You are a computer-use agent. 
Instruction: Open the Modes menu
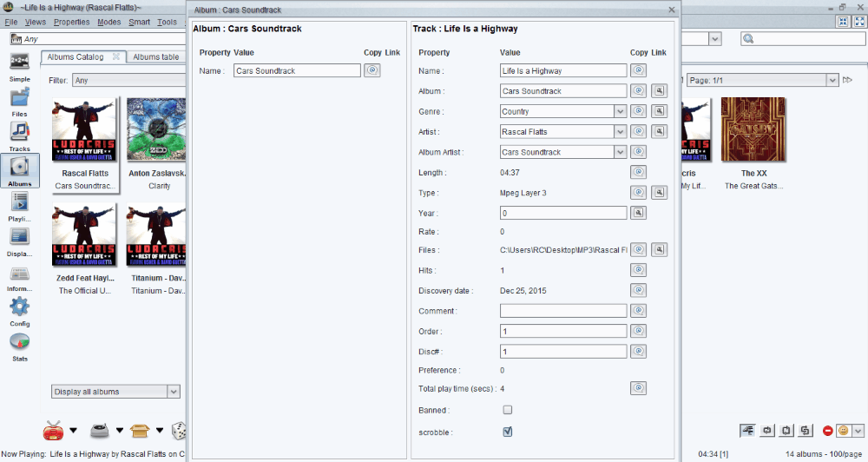coord(109,23)
